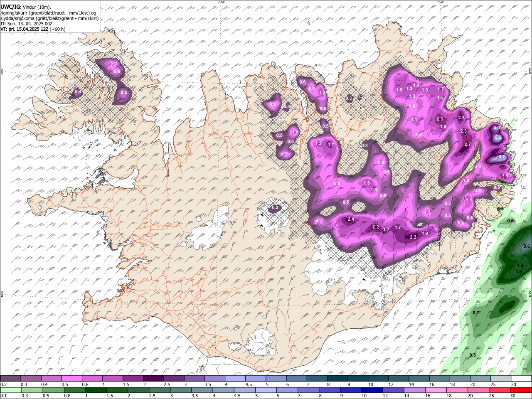Viewport: 532px width, 399px height.
Task: Pick the bottom-row legend swatch starting at 2.5
Action: coord(160,390)
